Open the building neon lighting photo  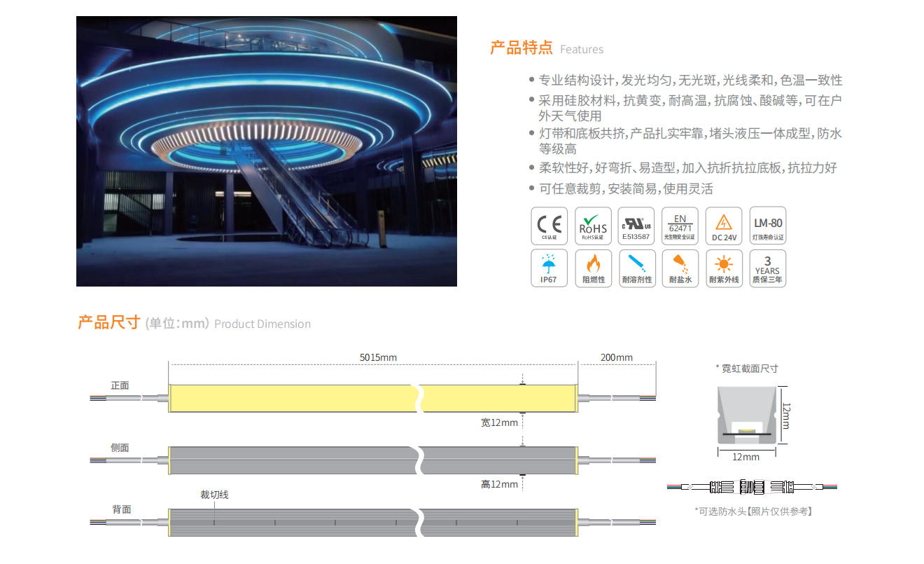tap(266, 151)
